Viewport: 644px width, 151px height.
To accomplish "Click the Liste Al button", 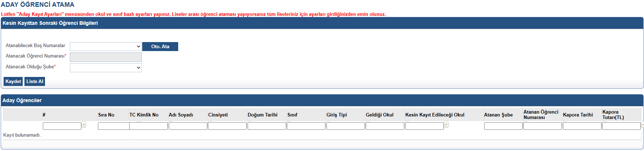I will coord(35,82).
